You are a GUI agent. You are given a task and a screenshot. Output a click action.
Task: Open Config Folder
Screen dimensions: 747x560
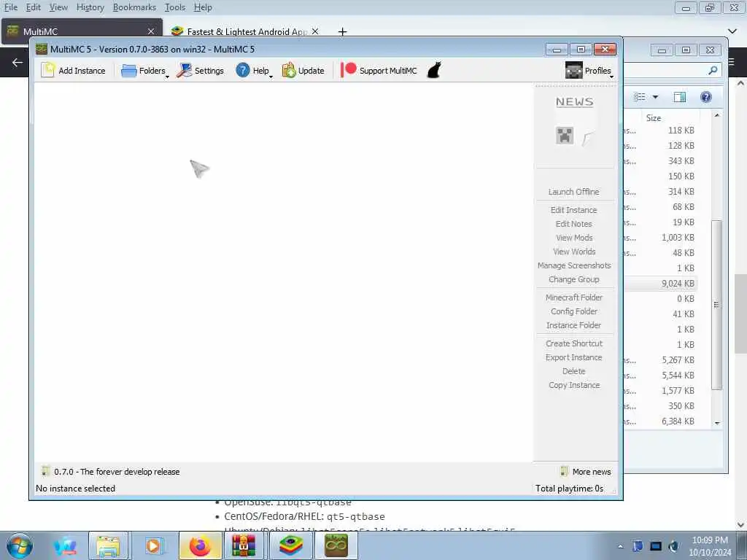573,311
